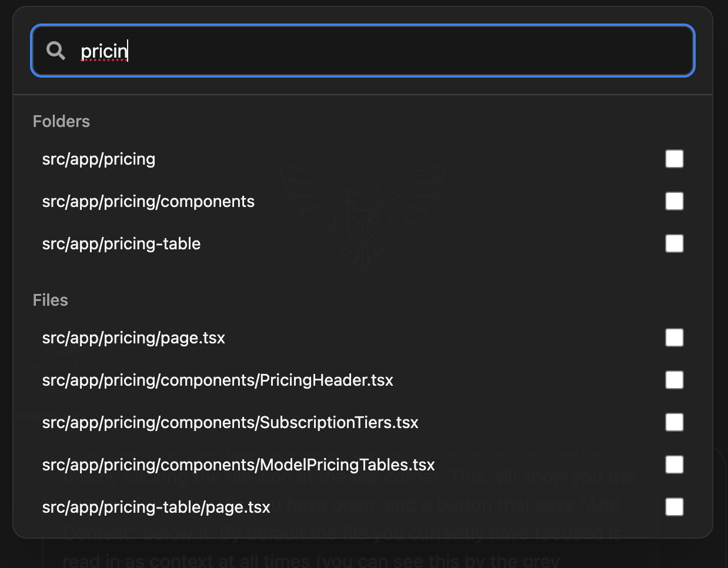The height and width of the screenshot is (568, 728).
Task: Choose the ModelPricingTables.tsx file name
Action: (238, 465)
